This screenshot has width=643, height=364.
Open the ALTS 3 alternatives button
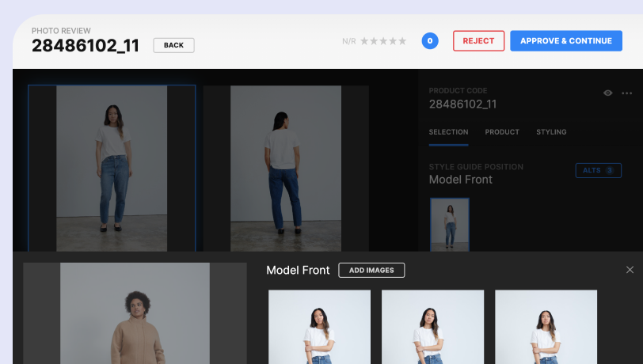point(599,170)
